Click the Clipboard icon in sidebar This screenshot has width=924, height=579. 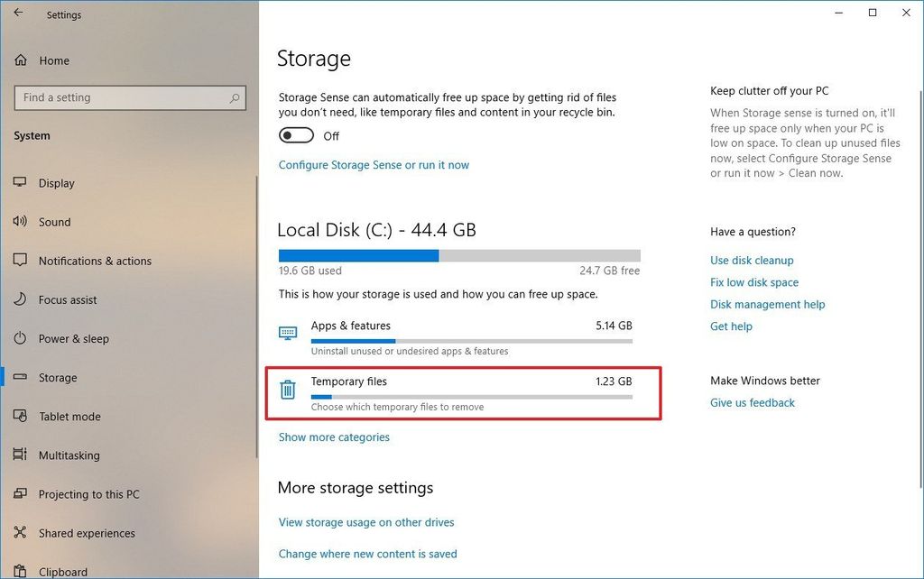[20, 570]
